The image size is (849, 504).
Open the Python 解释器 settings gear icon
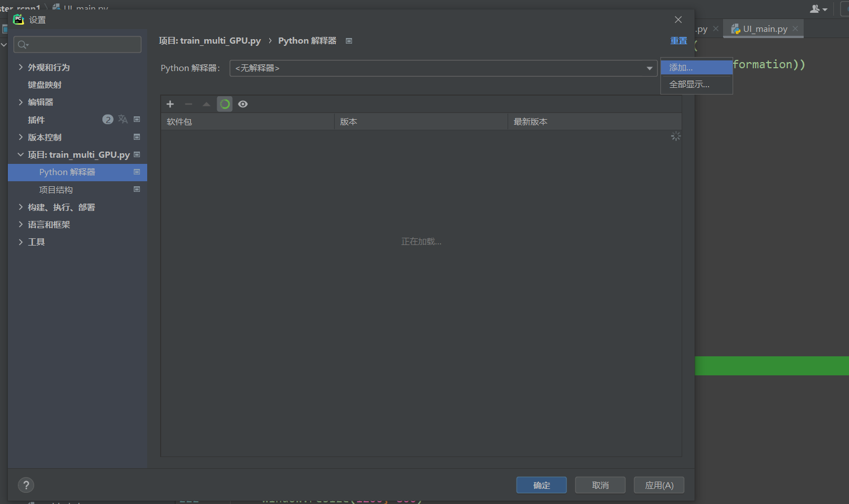pyautogui.click(x=349, y=40)
